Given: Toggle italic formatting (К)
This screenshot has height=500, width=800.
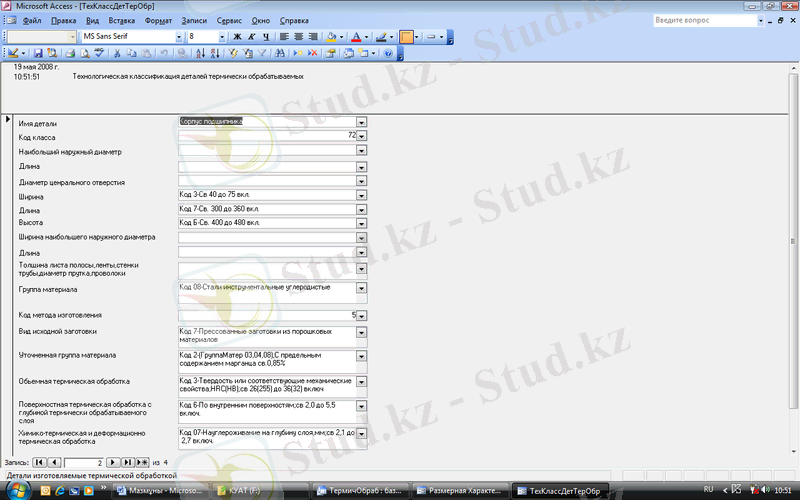Looking at the screenshot, I should point(252,37).
